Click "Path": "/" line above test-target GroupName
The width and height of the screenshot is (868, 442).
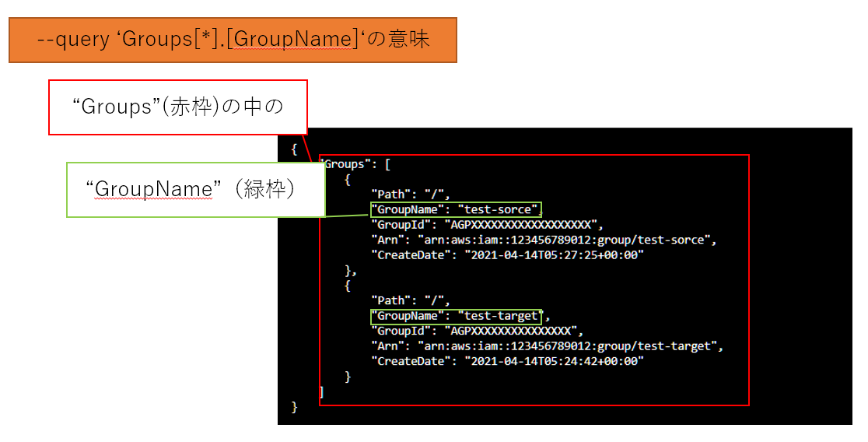click(411, 300)
